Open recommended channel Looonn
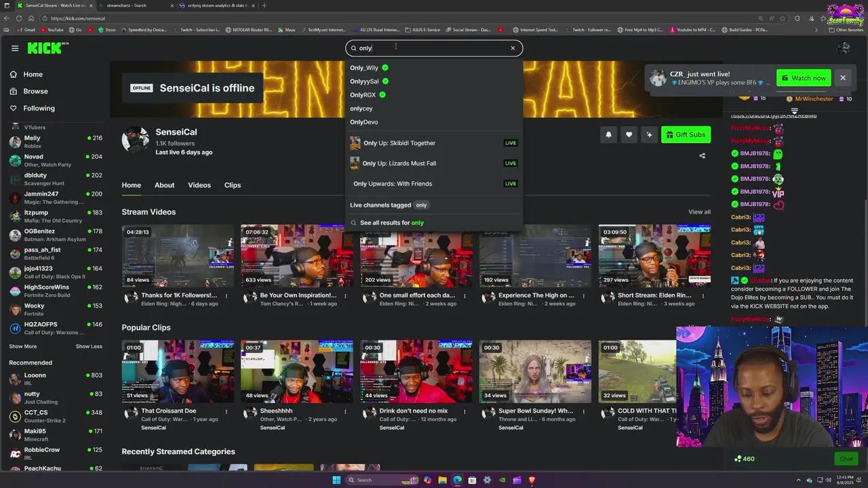 tap(54, 379)
